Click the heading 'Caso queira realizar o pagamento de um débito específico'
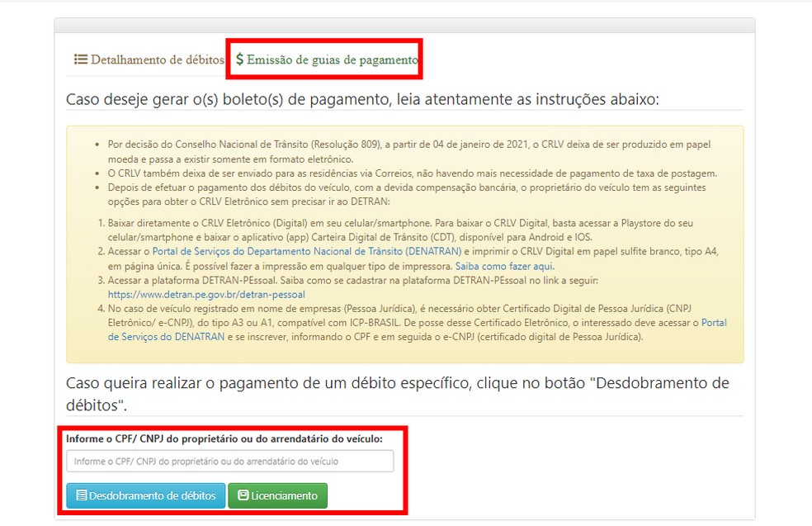Screen dimensions: 812x526 (x=268, y=383)
